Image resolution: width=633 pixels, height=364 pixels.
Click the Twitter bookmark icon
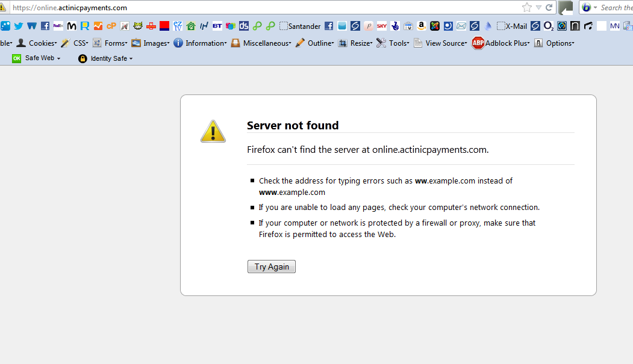click(x=18, y=26)
